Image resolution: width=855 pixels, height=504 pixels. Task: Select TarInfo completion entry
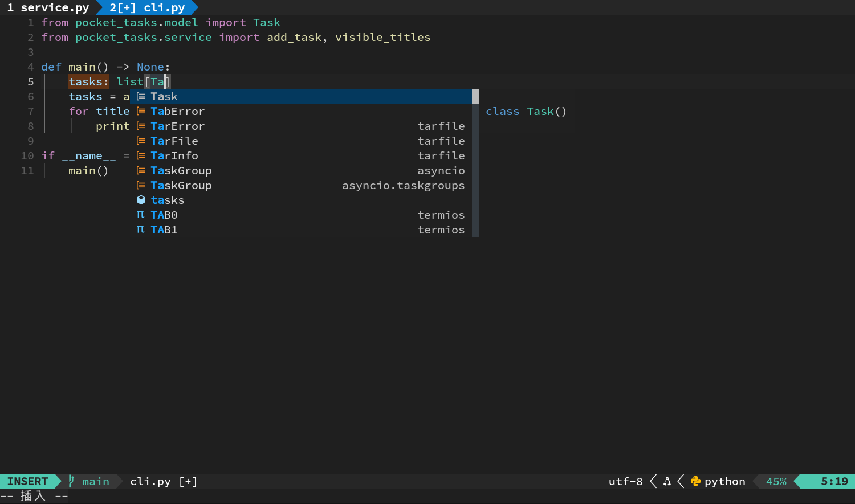click(301, 155)
